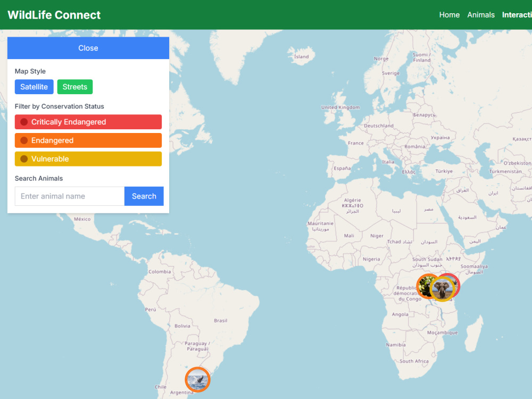Click the brown dot on Vulnerable
532x399 pixels.
pos(24,159)
